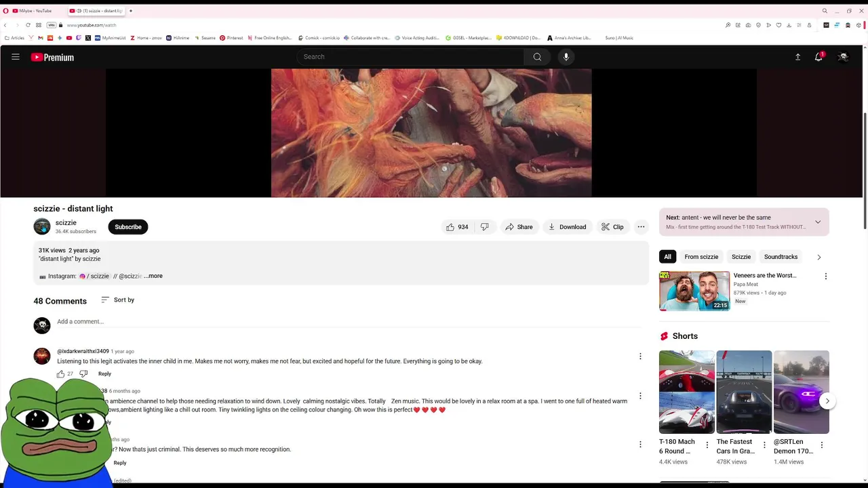Select the Soundtracks filter chip
This screenshot has width=868, height=488.
click(781, 257)
